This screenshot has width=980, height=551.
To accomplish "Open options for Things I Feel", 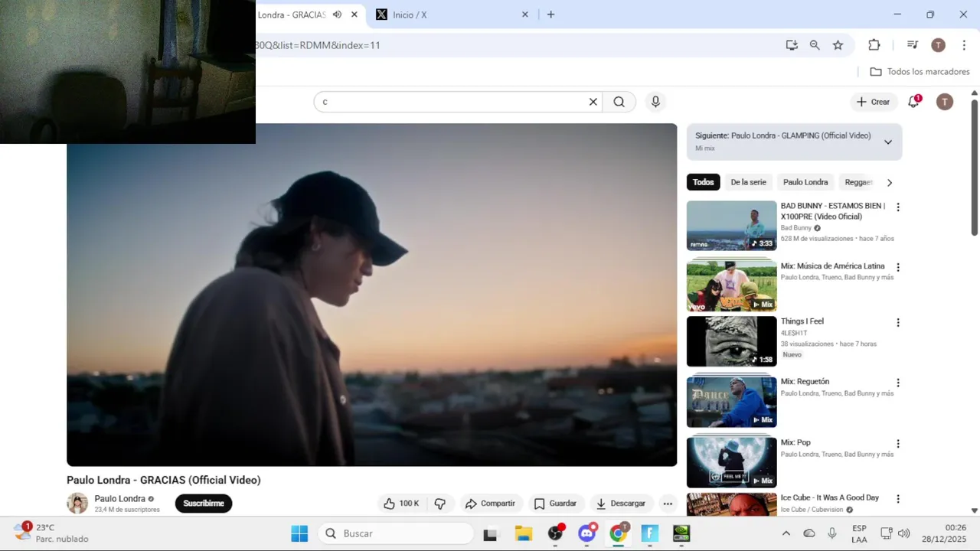I will (898, 323).
